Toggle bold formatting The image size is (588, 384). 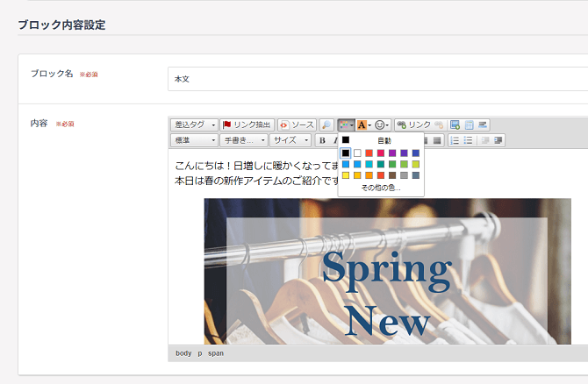click(x=322, y=140)
